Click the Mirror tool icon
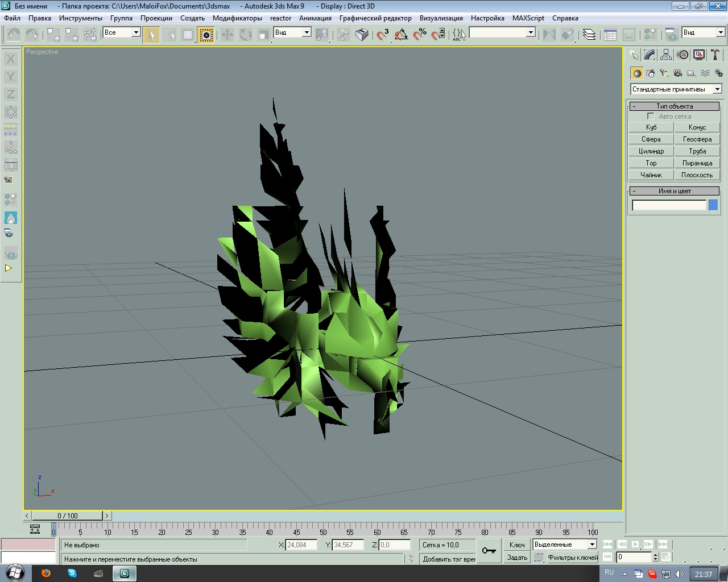The image size is (728, 582). pyautogui.click(x=549, y=35)
